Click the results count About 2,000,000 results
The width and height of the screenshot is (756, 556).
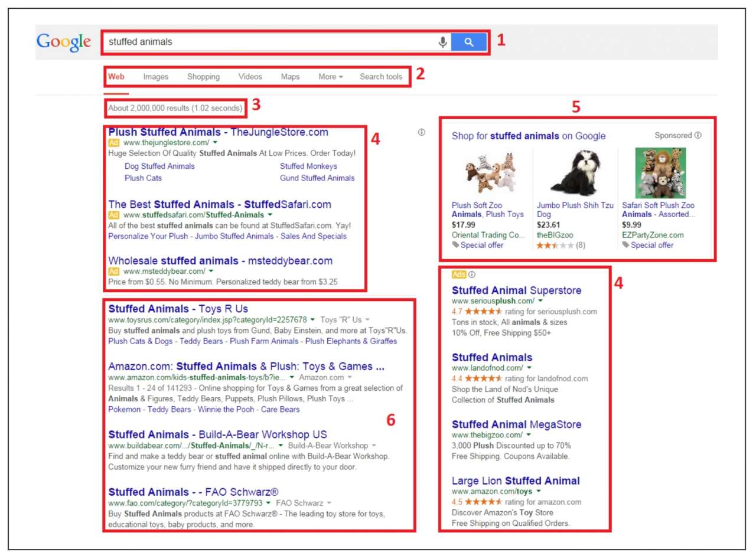point(175,109)
